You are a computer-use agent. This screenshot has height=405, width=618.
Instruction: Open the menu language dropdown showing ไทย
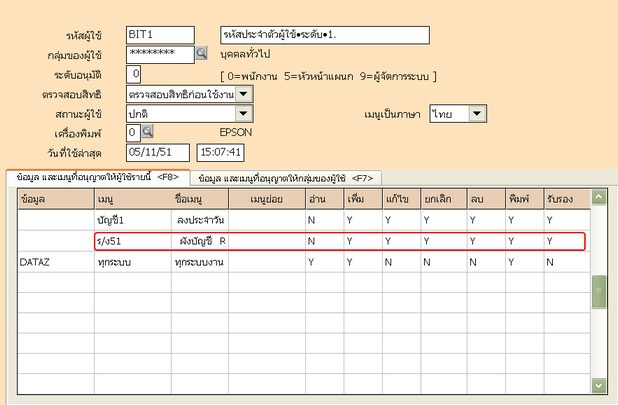coord(477,113)
